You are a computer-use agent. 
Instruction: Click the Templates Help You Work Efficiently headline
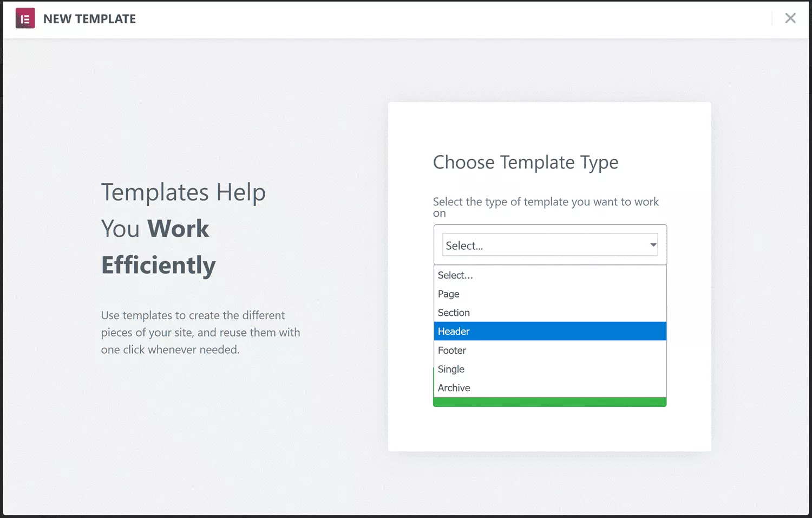tap(183, 229)
